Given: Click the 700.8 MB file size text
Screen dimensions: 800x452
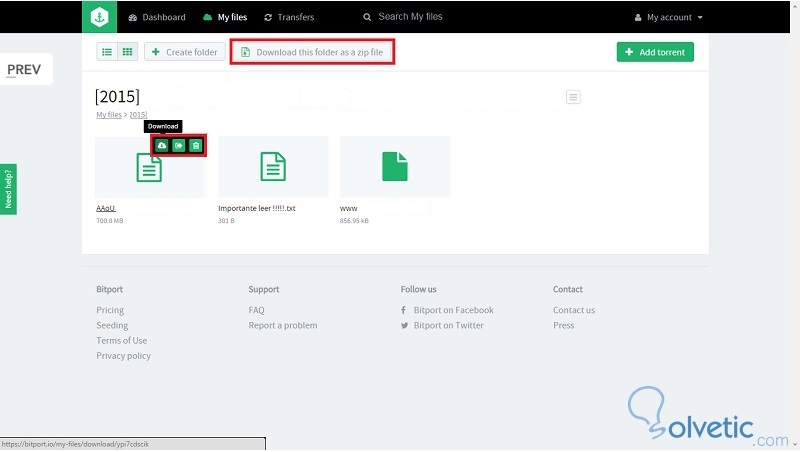Looking at the screenshot, I should click(110, 221).
